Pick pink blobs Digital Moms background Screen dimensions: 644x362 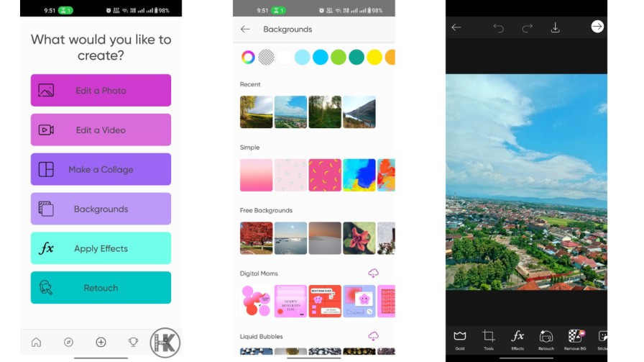click(x=257, y=301)
